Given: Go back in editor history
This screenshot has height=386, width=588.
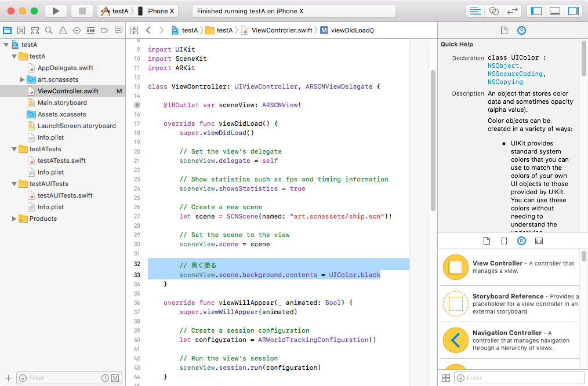Looking at the screenshot, I should (x=148, y=30).
